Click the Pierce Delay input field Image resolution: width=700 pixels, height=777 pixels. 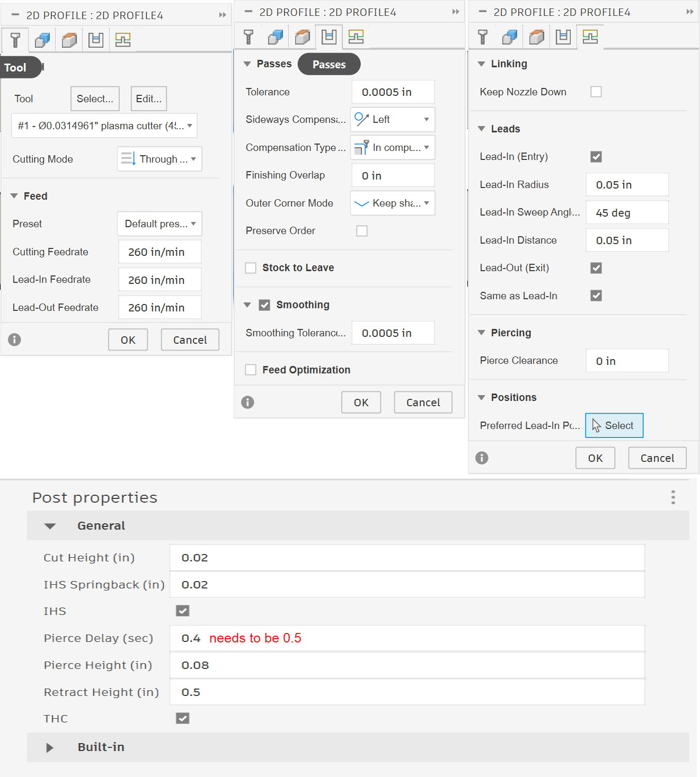coord(407,638)
